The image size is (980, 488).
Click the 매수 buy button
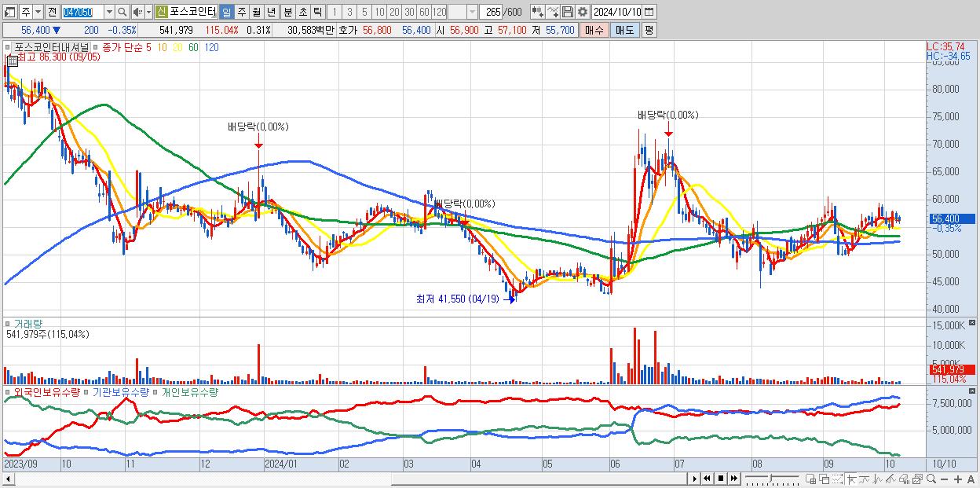pyautogui.click(x=594, y=30)
